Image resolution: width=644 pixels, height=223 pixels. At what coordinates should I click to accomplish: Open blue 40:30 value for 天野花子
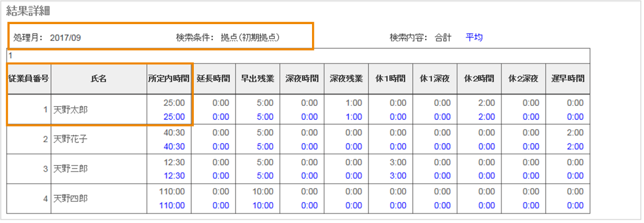click(x=174, y=147)
